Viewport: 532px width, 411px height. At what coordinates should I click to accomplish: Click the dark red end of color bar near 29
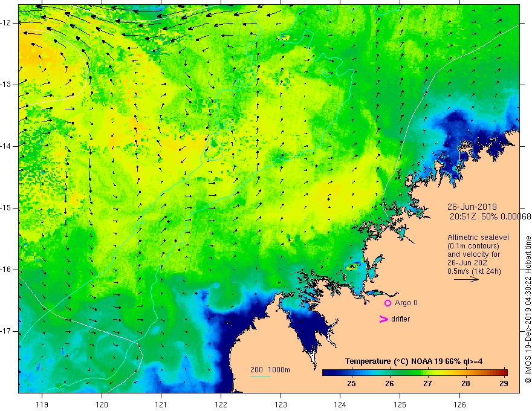click(x=504, y=373)
